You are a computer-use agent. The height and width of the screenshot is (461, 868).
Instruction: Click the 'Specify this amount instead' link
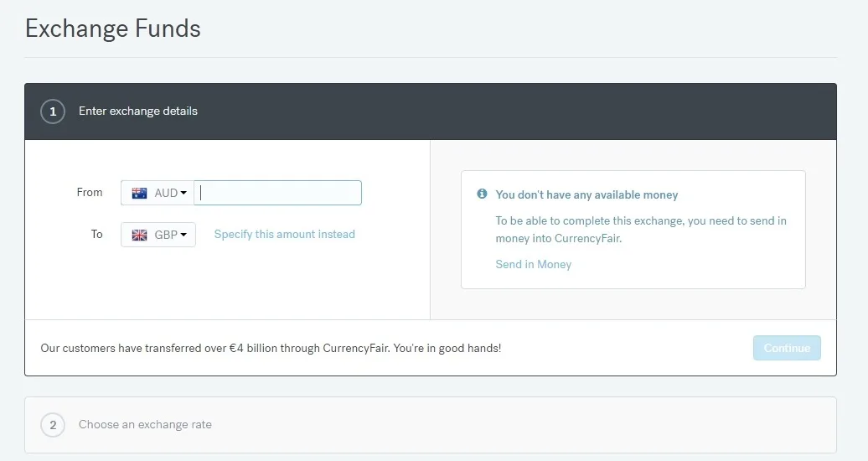pyautogui.click(x=284, y=235)
